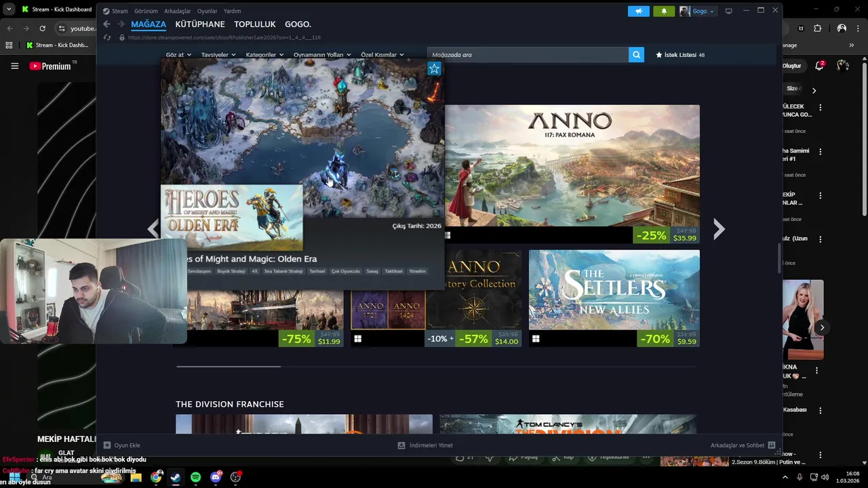
Task: Click the magnifier search button in store
Action: tap(636, 55)
